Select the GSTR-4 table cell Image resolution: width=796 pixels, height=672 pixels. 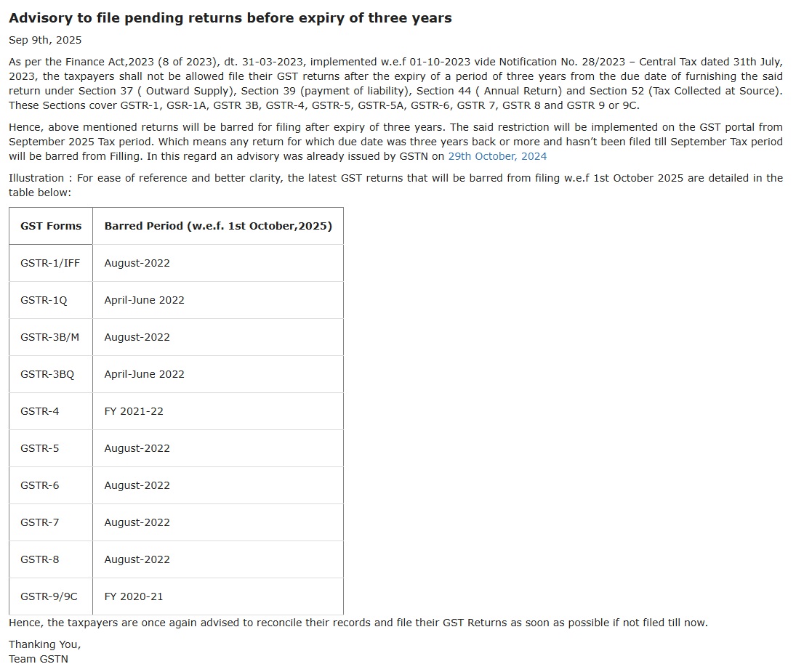pos(40,411)
